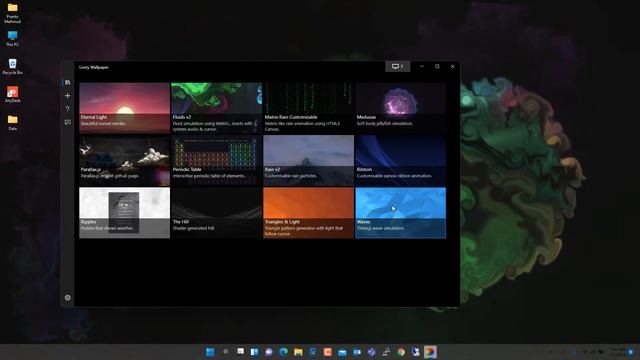Open Microsoft Teams from taskbar
The height and width of the screenshot is (360, 640).
click(371, 352)
